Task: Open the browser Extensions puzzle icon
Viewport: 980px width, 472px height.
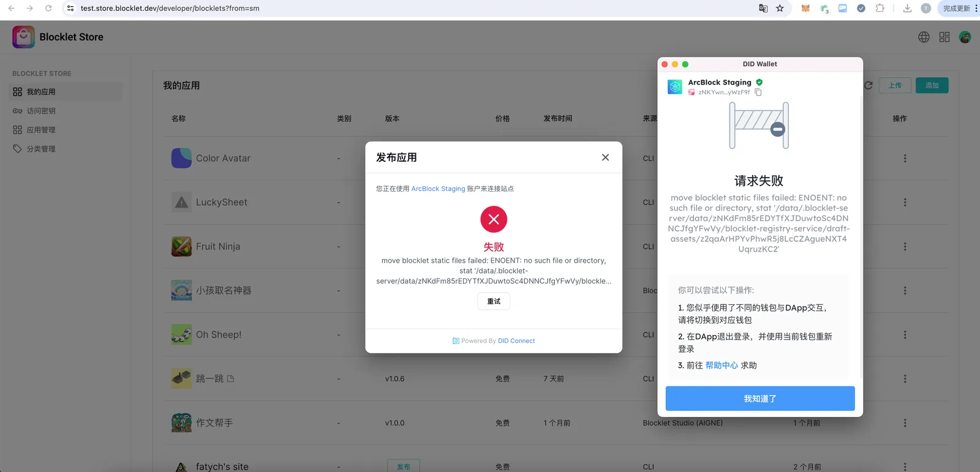Action: pos(880,9)
